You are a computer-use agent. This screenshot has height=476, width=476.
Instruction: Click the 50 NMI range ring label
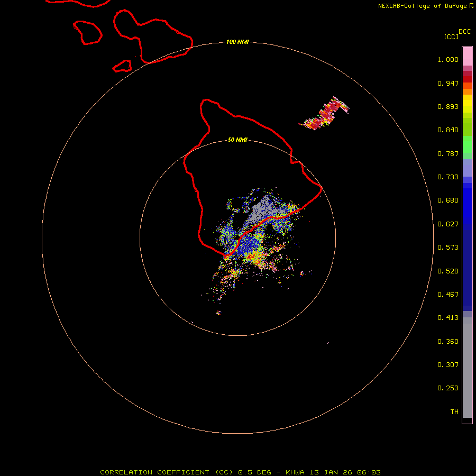pos(237,140)
